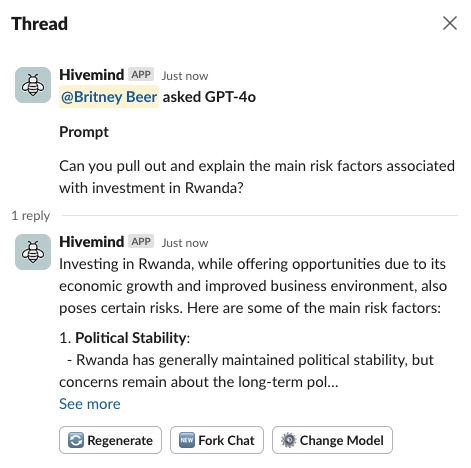Open Hivemind's name on the reply message

[91, 242]
